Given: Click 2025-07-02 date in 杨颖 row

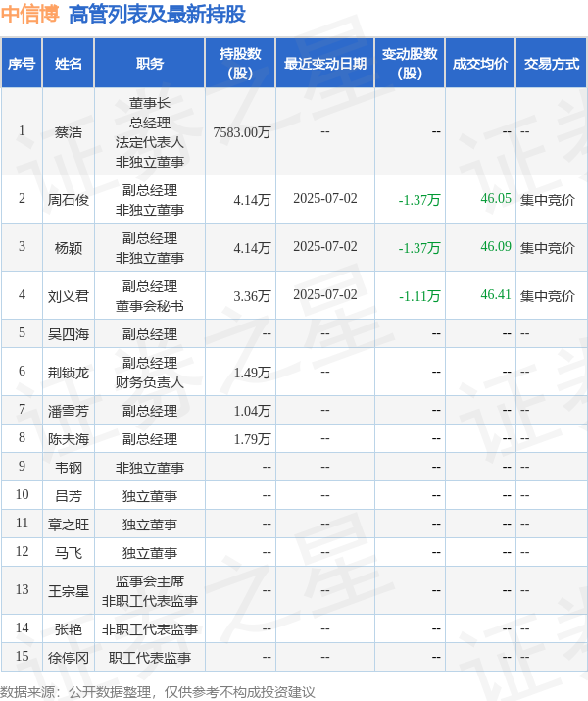Looking at the screenshot, I should tap(324, 247).
